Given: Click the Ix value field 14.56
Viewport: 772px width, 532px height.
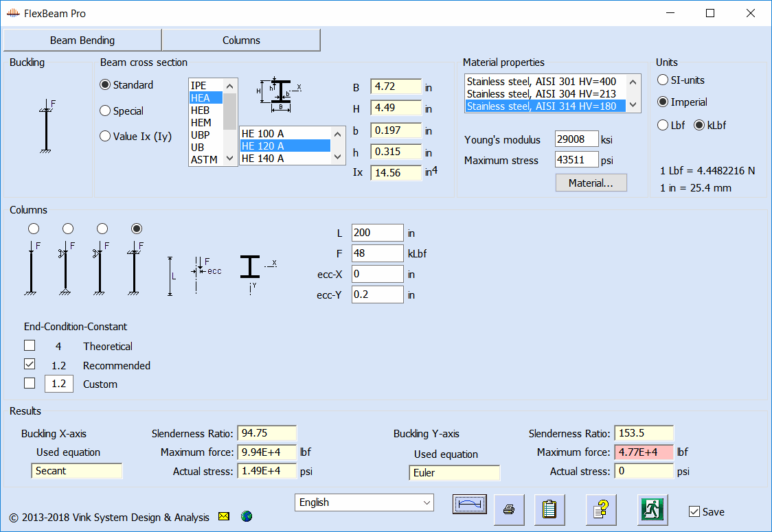Looking at the screenshot, I should (x=396, y=173).
